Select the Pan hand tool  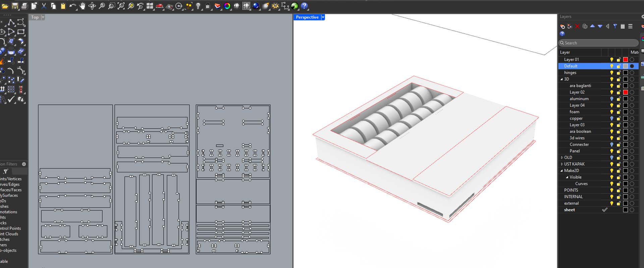82,6
